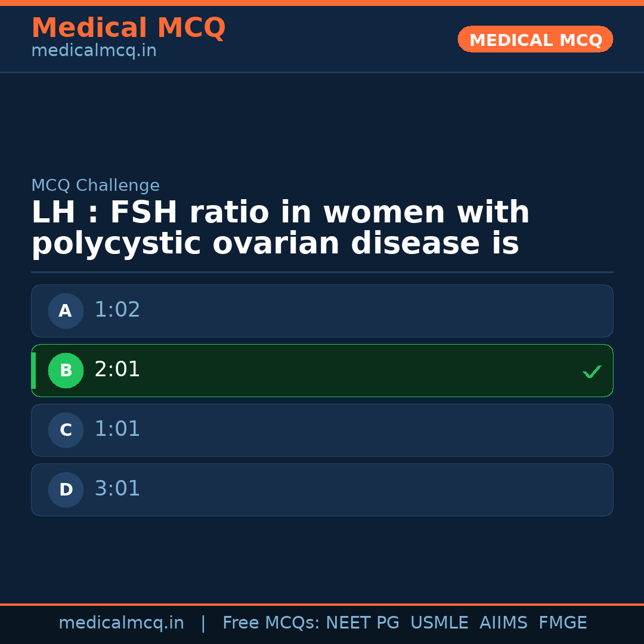Click the green checkmark on option B
644x644 pixels.
pyautogui.click(x=592, y=371)
